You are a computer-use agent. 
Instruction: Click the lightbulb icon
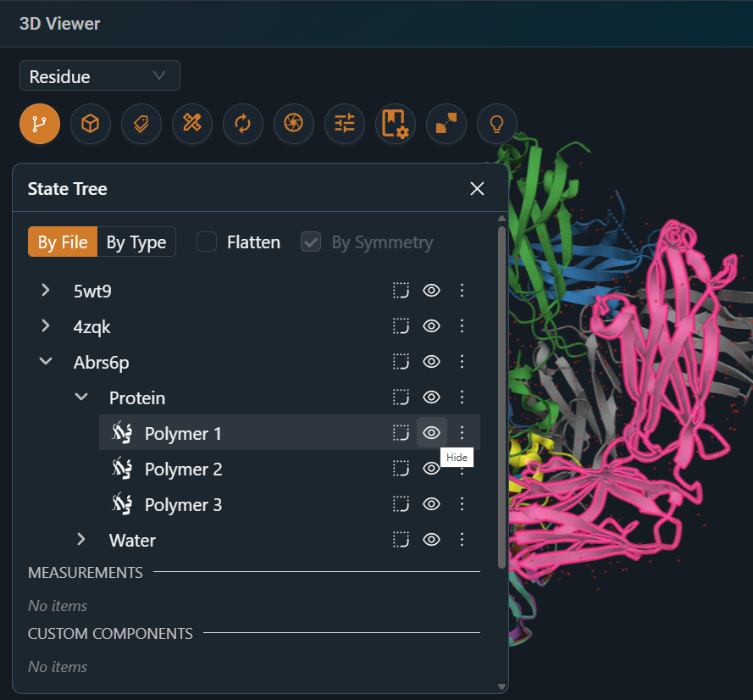497,125
